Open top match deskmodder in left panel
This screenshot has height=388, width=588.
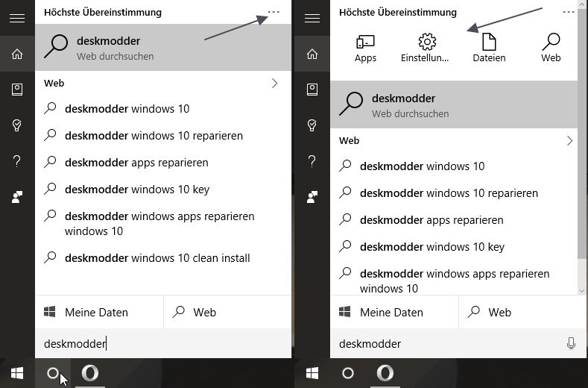tap(163, 48)
